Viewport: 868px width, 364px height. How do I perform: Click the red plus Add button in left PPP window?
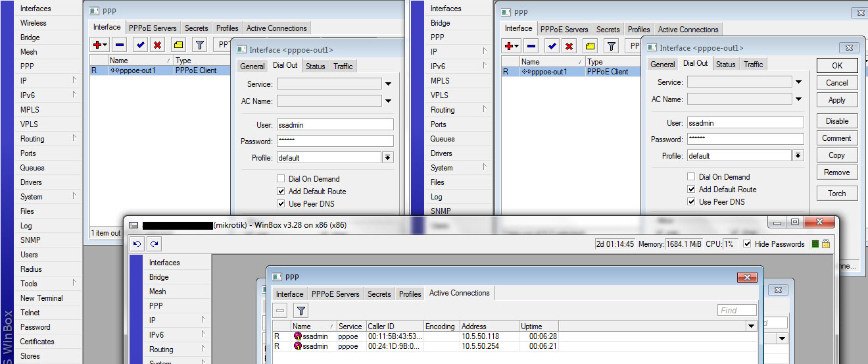pyautogui.click(x=100, y=45)
